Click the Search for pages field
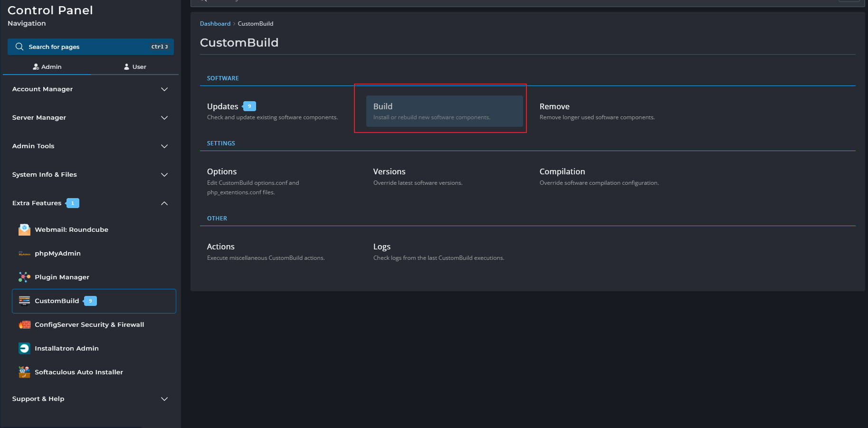Viewport: 868px width, 428px height. click(x=91, y=47)
